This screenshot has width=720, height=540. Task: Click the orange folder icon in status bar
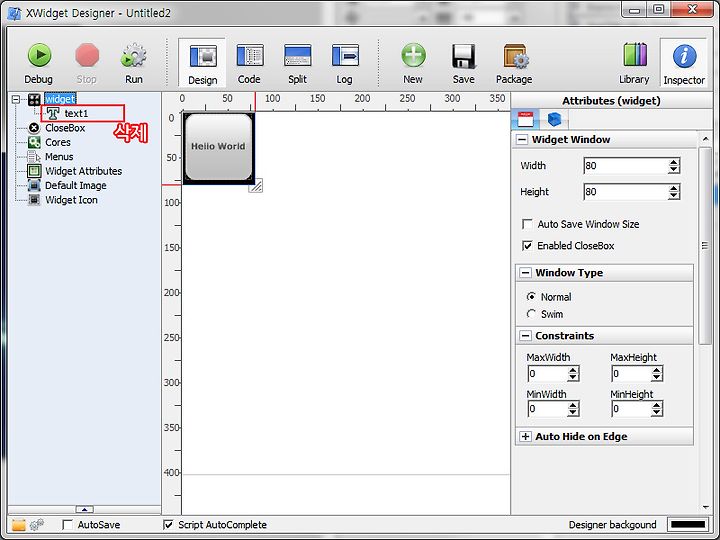pyautogui.click(x=18, y=525)
